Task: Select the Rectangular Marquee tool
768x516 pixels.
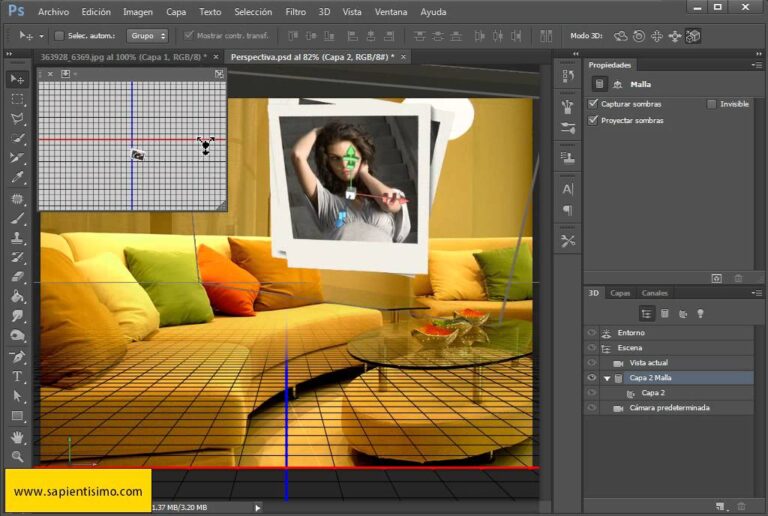Action: [17, 99]
